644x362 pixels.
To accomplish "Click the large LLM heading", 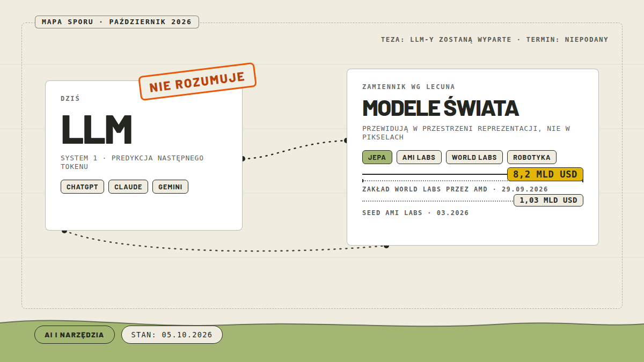I will [x=97, y=129].
